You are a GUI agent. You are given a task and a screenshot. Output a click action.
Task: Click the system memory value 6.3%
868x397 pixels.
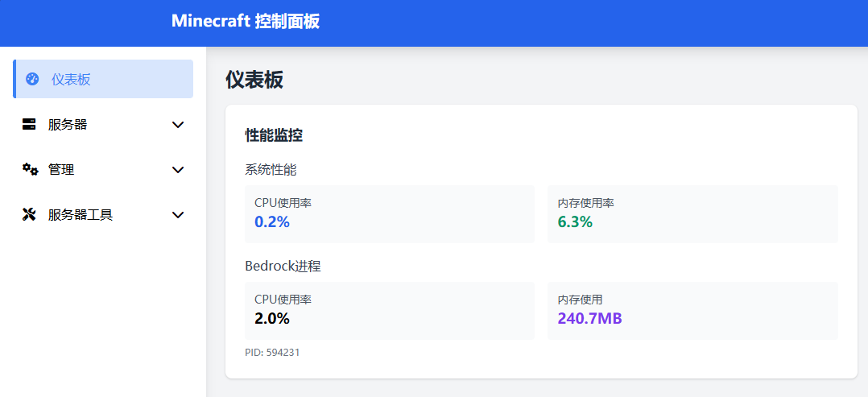point(575,222)
